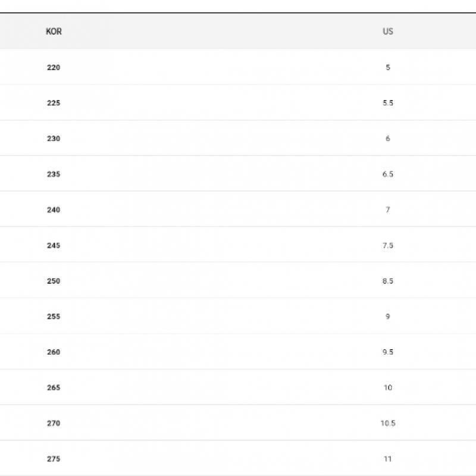Select KOR size 235 in the table

point(54,174)
